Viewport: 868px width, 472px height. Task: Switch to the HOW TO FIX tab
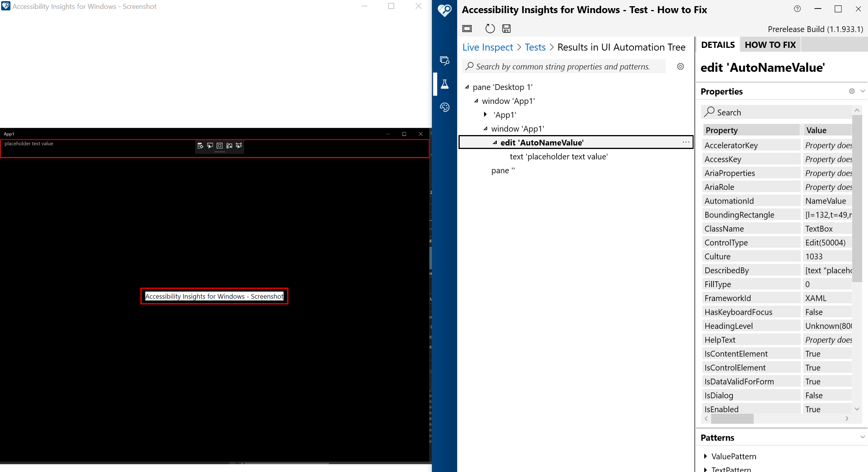tap(770, 44)
